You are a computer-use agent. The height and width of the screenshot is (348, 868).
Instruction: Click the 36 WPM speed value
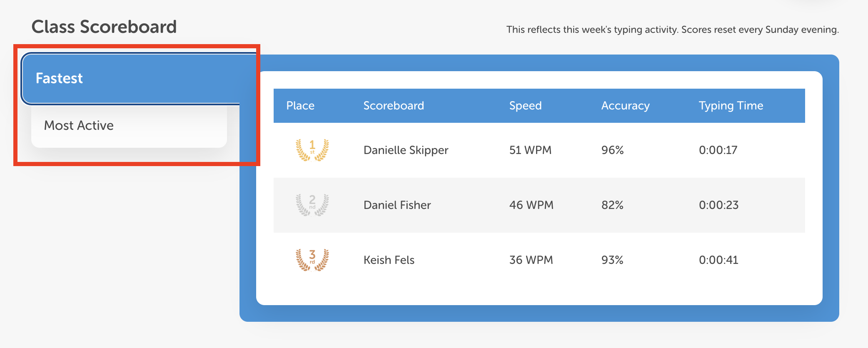tap(531, 260)
